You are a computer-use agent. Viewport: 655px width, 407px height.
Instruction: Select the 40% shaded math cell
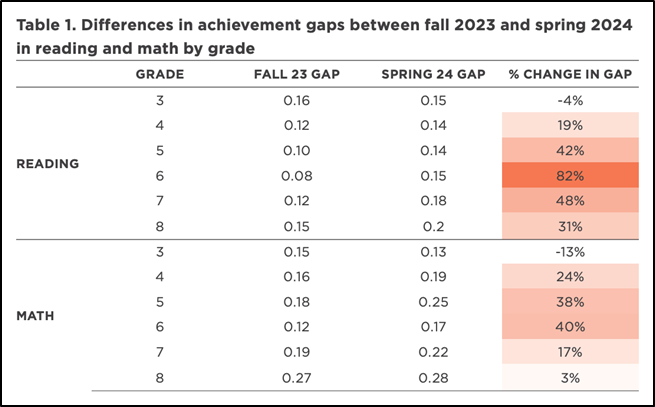click(x=571, y=328)
